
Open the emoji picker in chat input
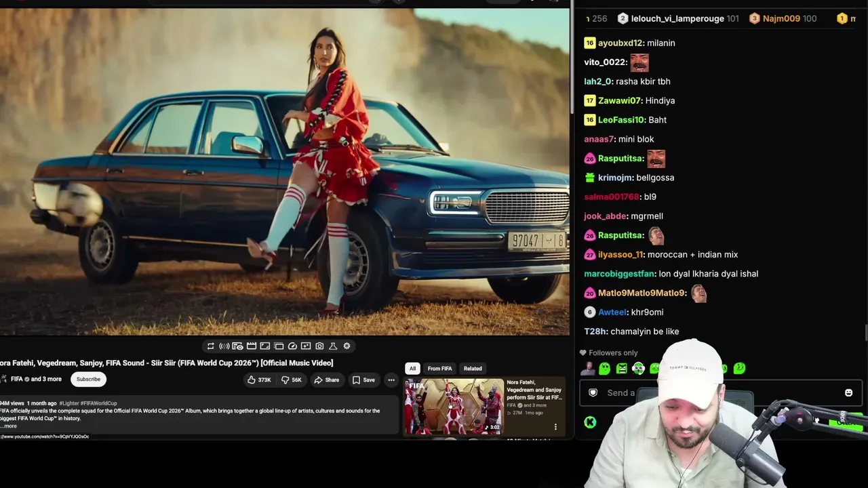[x=848, y=393]
